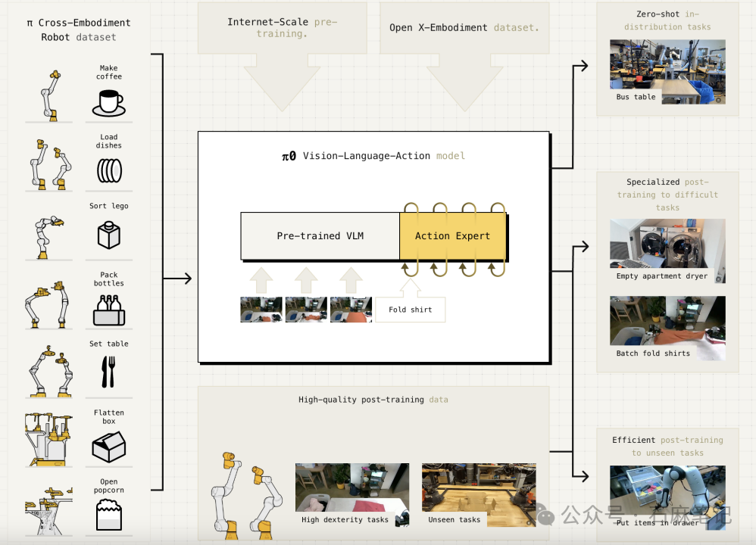Click the π0 Vision-Language-Action model title
The height and width of the screenshot is (545, 756).
[373, 156]
